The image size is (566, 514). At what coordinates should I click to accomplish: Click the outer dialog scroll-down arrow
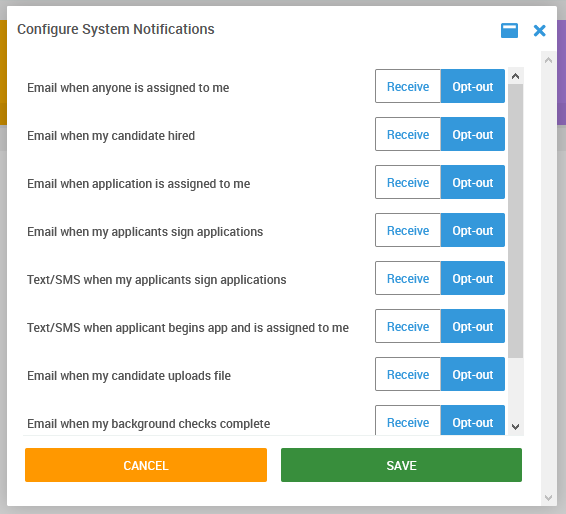tap(548, 498)
